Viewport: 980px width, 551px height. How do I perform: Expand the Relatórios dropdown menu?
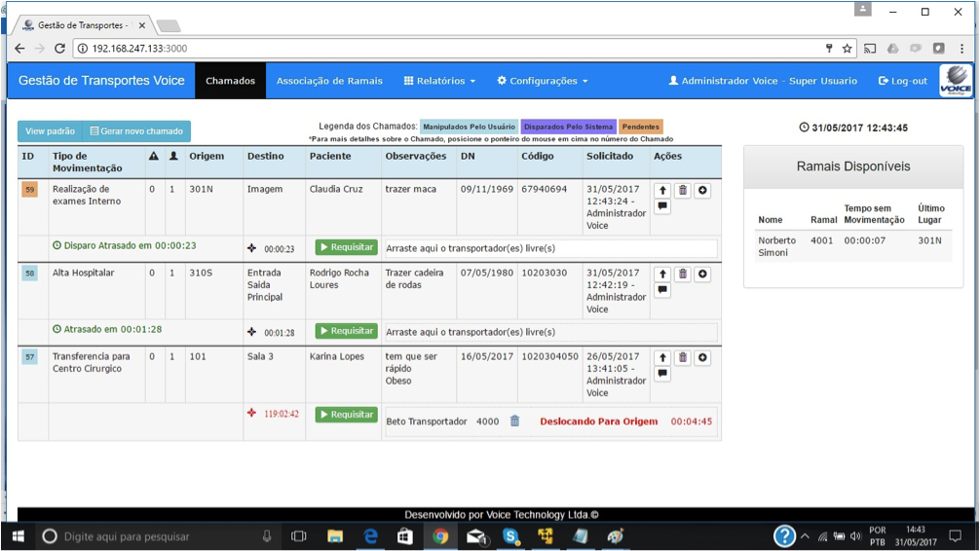439,81
